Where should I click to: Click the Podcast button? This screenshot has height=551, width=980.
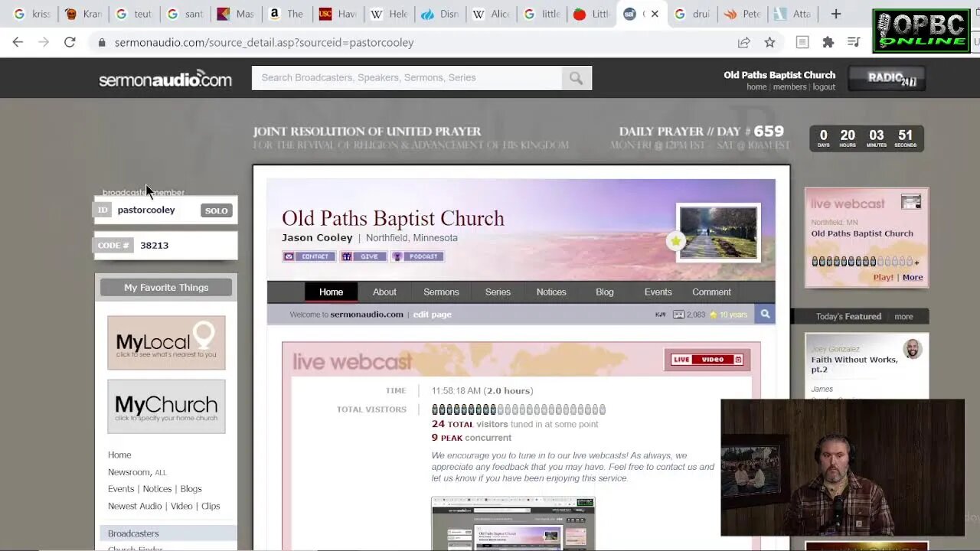(417, 256)
